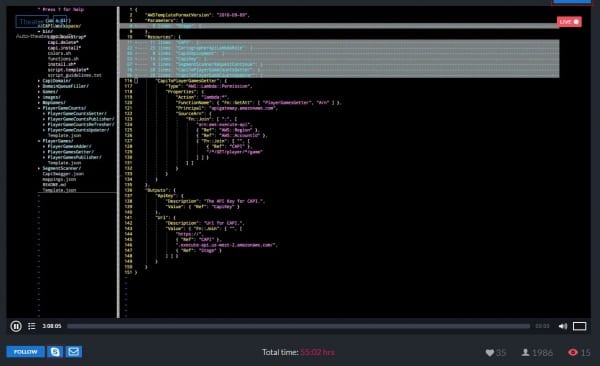The width and height of the screenshot is (600, 366).
Task: Pause the live stream video
Action: 16,326
